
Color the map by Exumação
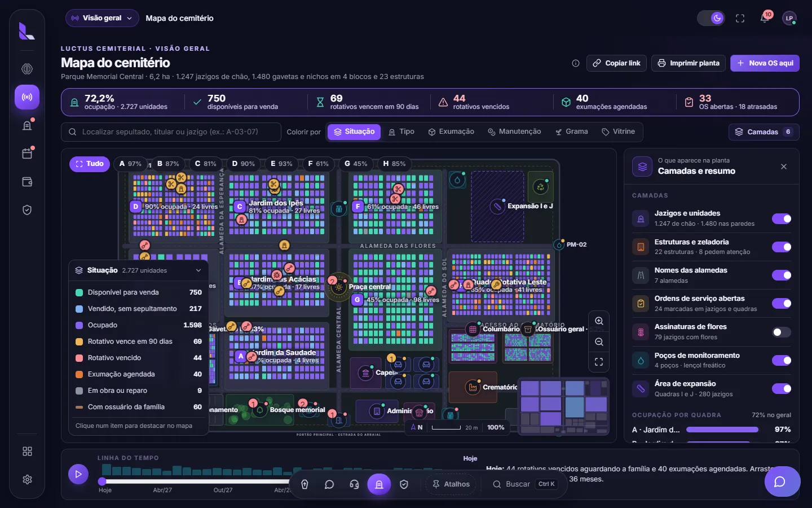[451, 132]
